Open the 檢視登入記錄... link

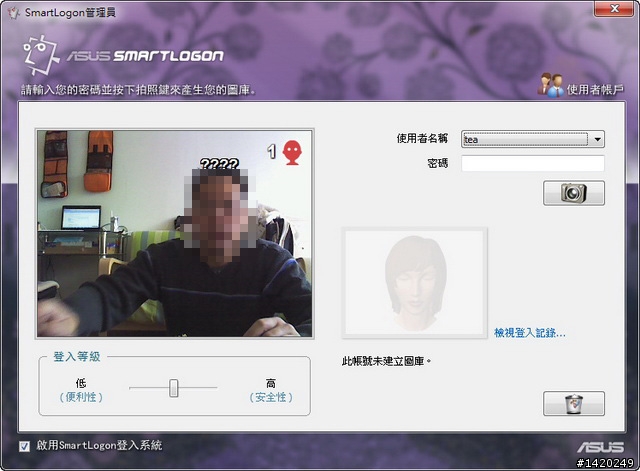click(x=530, y=333)
